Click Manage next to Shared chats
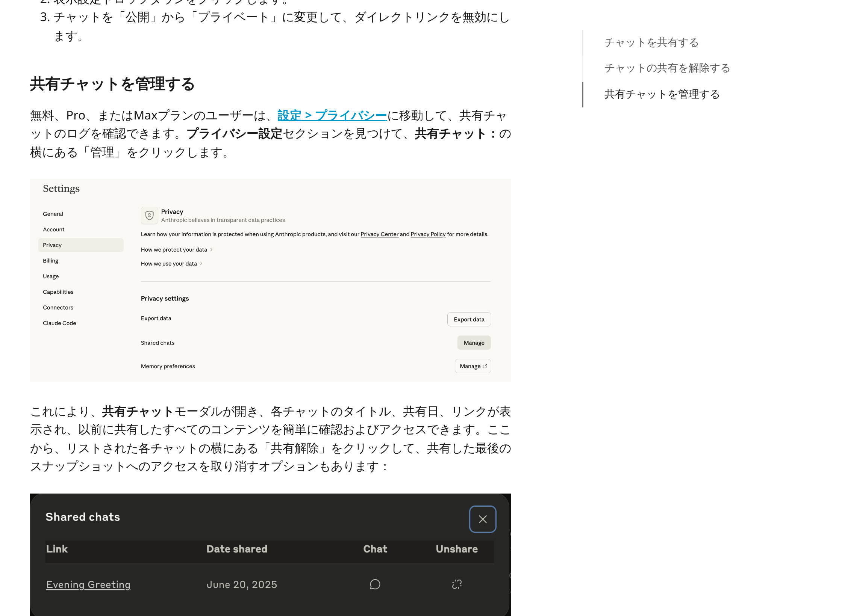Image resolution: width=842 pixels, height=616 pixels. tap(474, 343)
